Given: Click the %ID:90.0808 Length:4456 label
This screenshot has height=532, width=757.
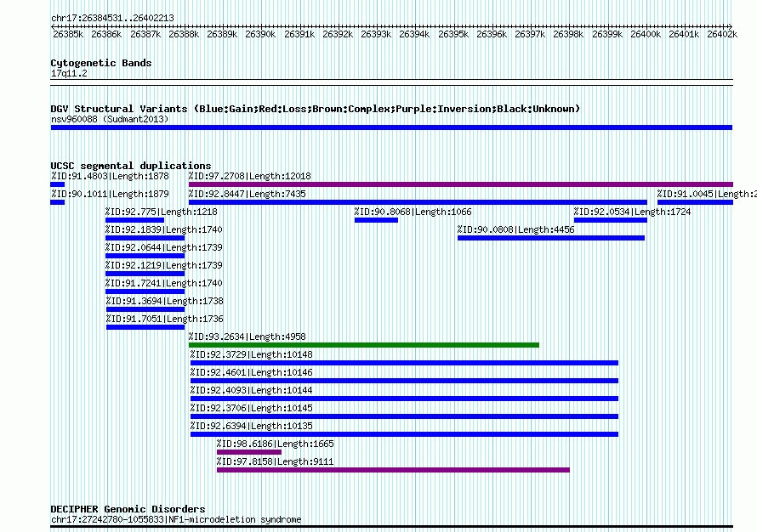Looking at the screenshot, I should [x=516, y=229].
